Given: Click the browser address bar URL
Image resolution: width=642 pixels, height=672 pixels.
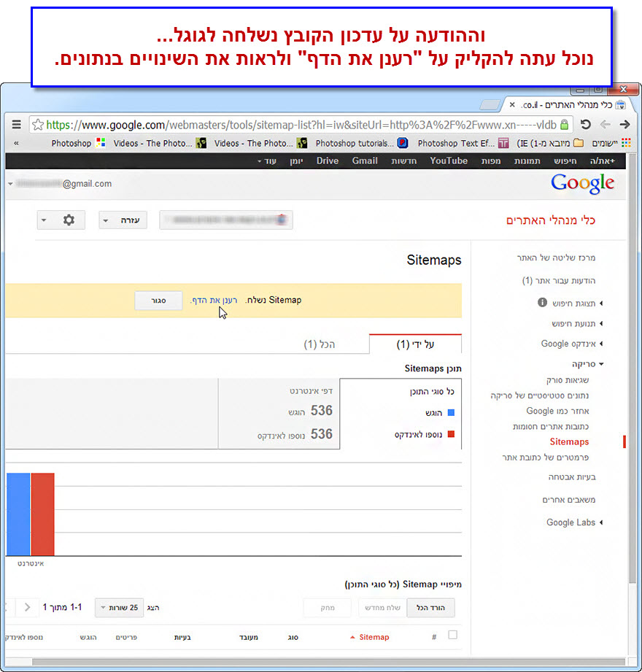Looking at the screenshot, I should 301,125.
